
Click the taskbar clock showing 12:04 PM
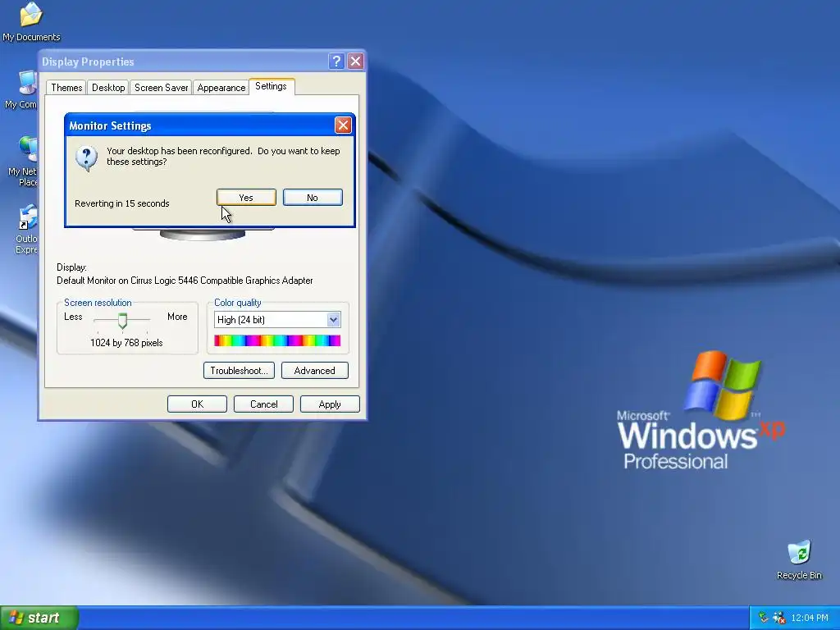point(810,618)
